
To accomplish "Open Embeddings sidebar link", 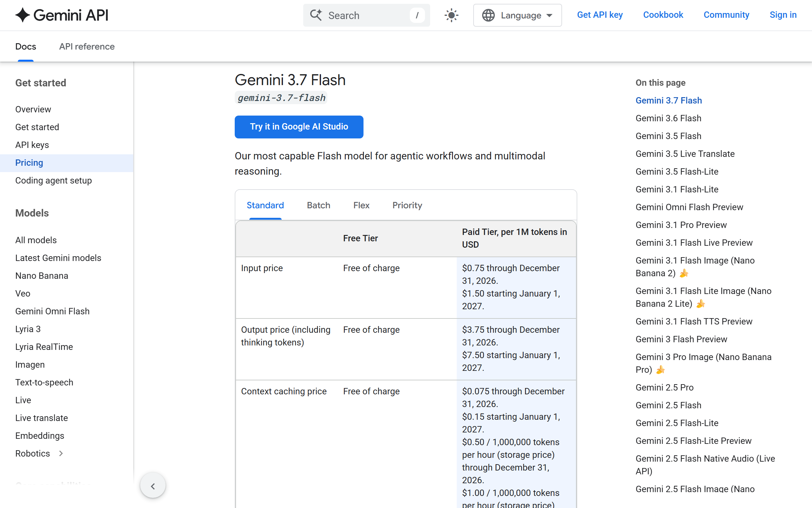I will [x=40, y=436].
